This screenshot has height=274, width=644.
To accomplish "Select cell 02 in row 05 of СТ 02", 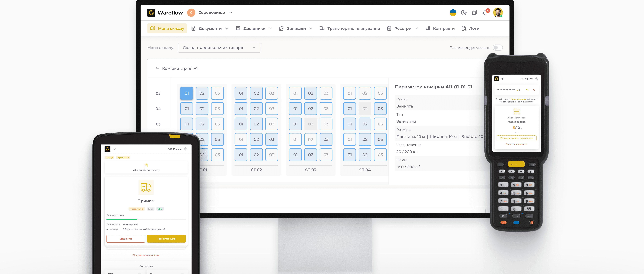I will [x=256, y=93].
